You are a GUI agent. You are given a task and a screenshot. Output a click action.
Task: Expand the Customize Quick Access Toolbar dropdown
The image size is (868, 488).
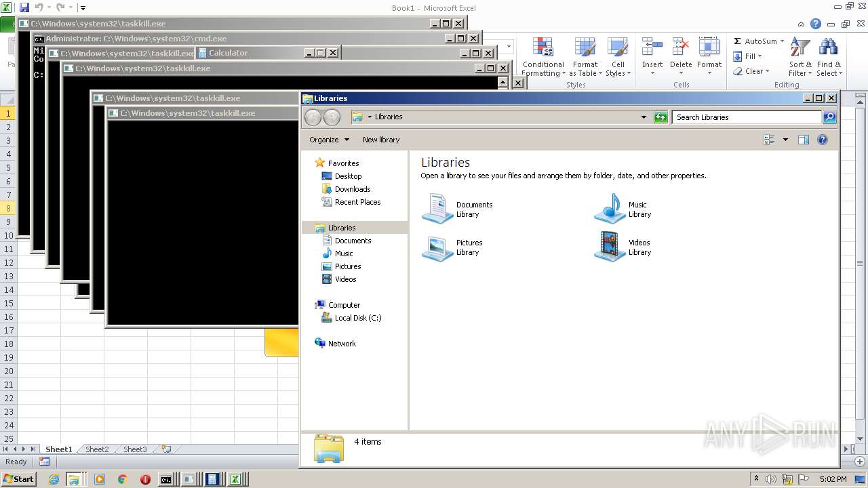[x=83, y=8]
